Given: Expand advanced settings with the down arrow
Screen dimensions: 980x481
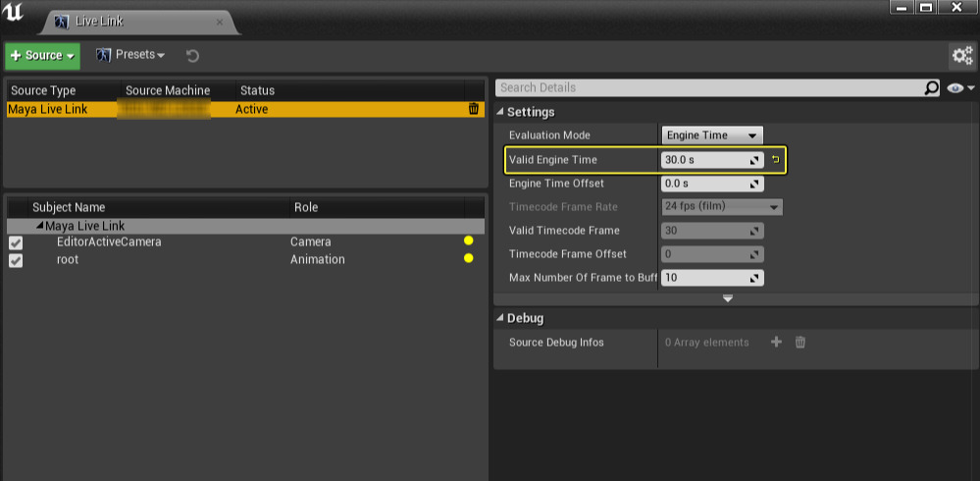Looking at the screenshot, I should (x=728, y=299).
